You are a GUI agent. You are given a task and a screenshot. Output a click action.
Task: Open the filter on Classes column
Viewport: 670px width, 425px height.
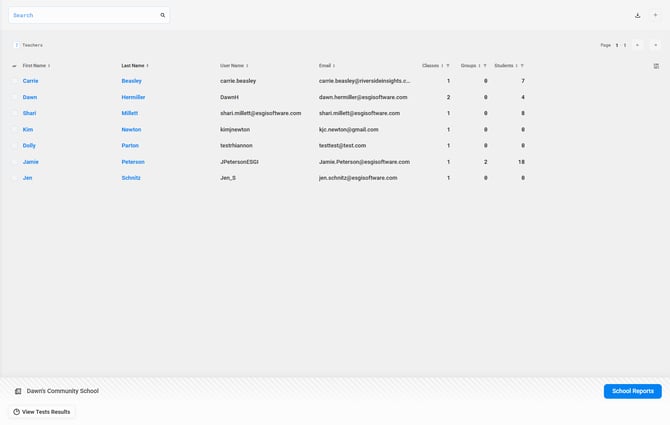coord(448,66)
